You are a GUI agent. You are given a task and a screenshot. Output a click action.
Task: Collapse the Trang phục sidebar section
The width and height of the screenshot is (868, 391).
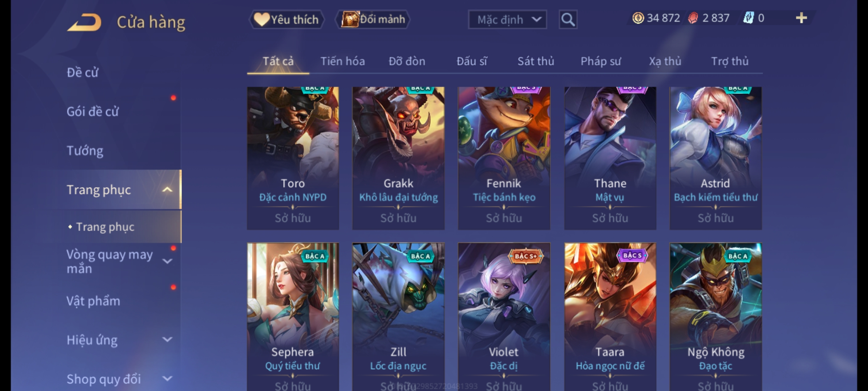tap(167, 190)
